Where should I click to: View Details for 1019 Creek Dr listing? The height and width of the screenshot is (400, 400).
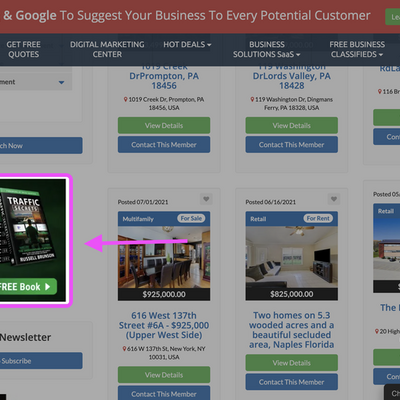[164, 125]
